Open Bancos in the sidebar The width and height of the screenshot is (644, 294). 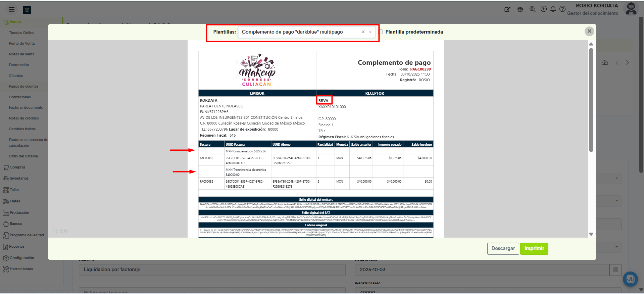tap(16, 224)
